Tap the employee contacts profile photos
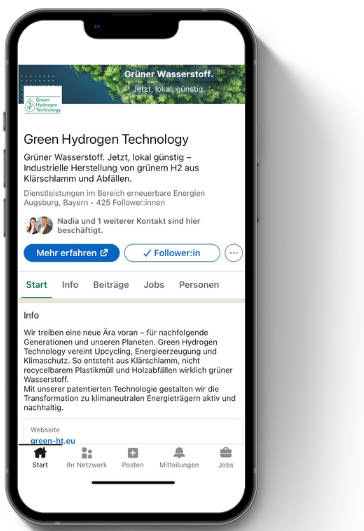 (x=39, y=226)
